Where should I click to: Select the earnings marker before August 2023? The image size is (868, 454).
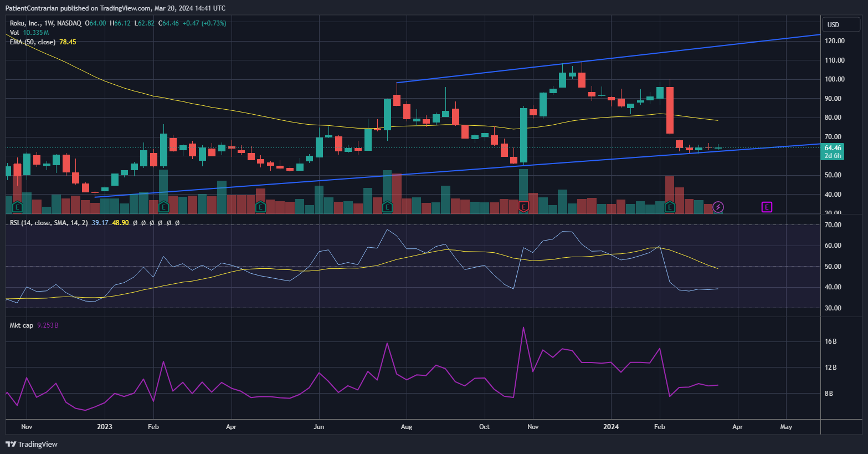[387, 207]
